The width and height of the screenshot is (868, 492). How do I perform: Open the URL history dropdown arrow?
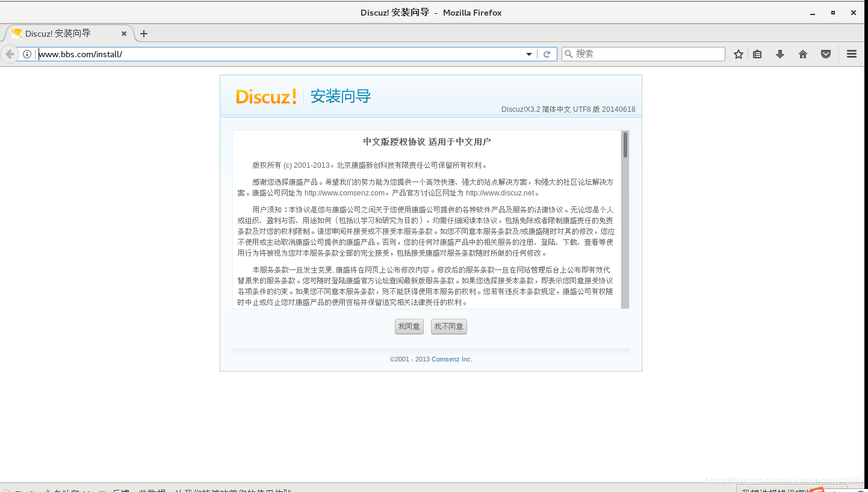click(529, 54)
